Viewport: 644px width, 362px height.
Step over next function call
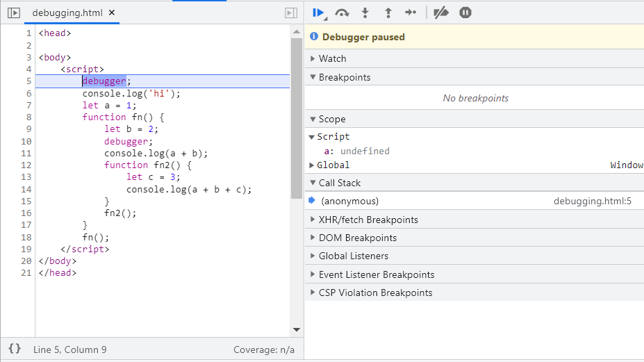point(342,13)
